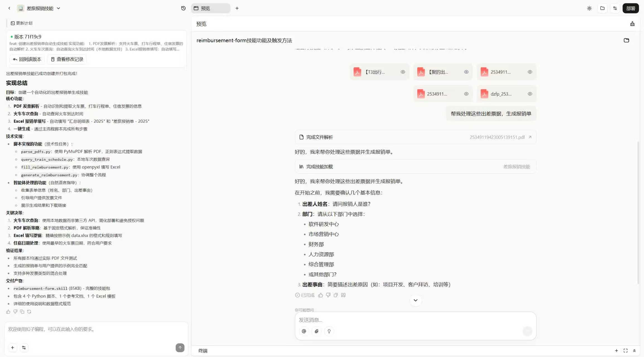Click the 部署 deploy button
Viewport: 644px width, 357px height.
(x=630, y=8)
